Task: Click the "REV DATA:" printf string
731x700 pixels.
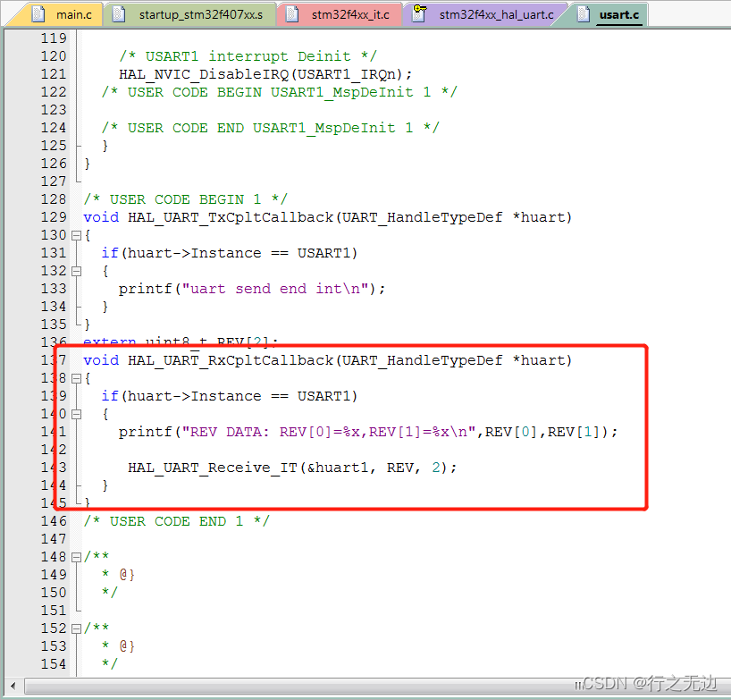Action: [x=329, y=433]
